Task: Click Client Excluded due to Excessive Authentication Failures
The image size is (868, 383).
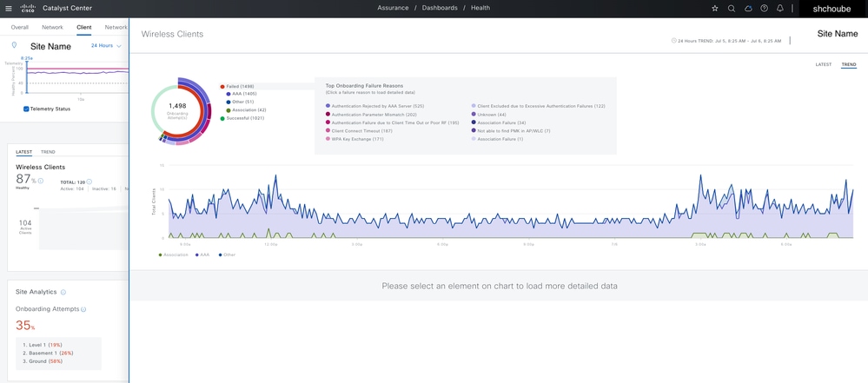Action: pyautogui.click(x=538, y=106)
